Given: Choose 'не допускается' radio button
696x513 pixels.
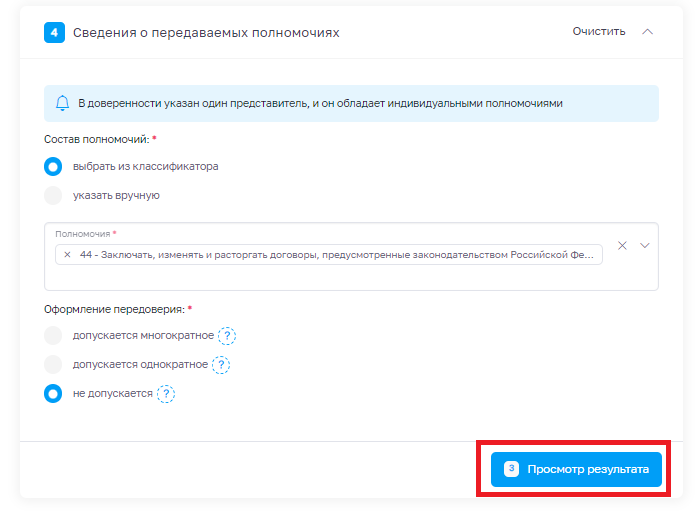Looking at the screenshot, I should [x=53, y=394].
